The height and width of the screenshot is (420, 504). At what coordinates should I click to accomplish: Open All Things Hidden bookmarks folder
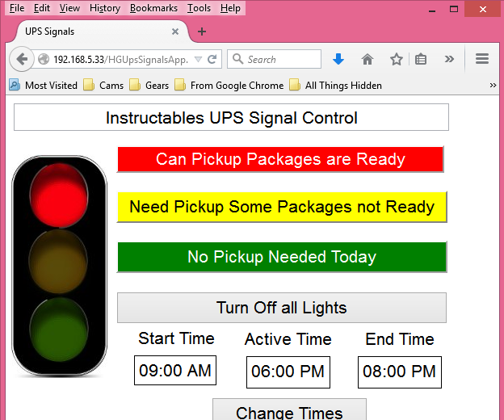(335, 85)
